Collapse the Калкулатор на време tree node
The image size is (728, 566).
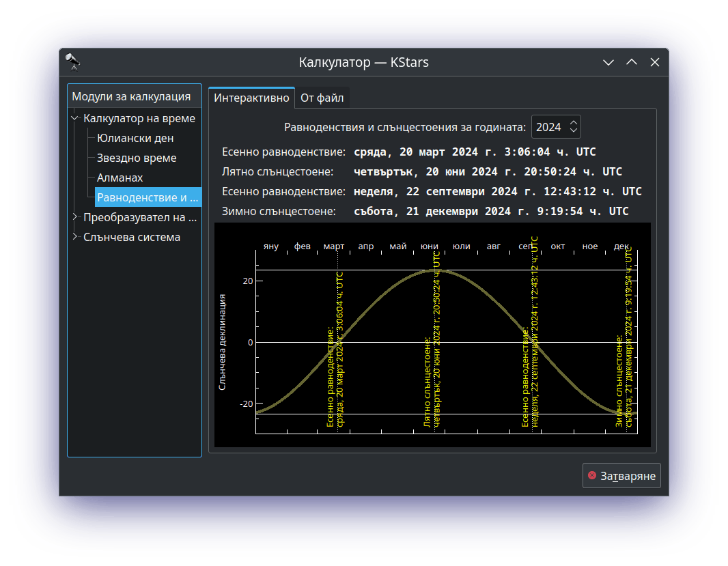75,118
